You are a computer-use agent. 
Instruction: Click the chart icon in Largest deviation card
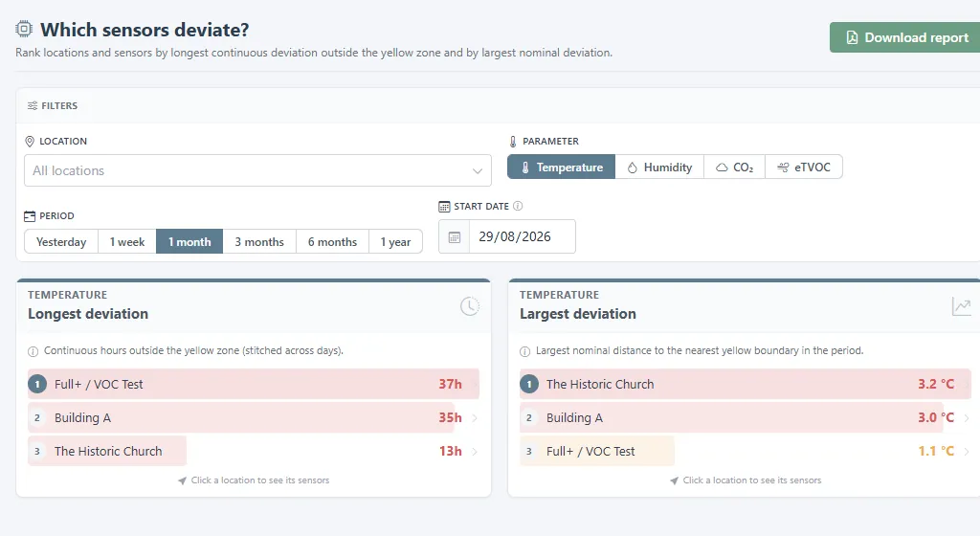click(x=961, y=306)
